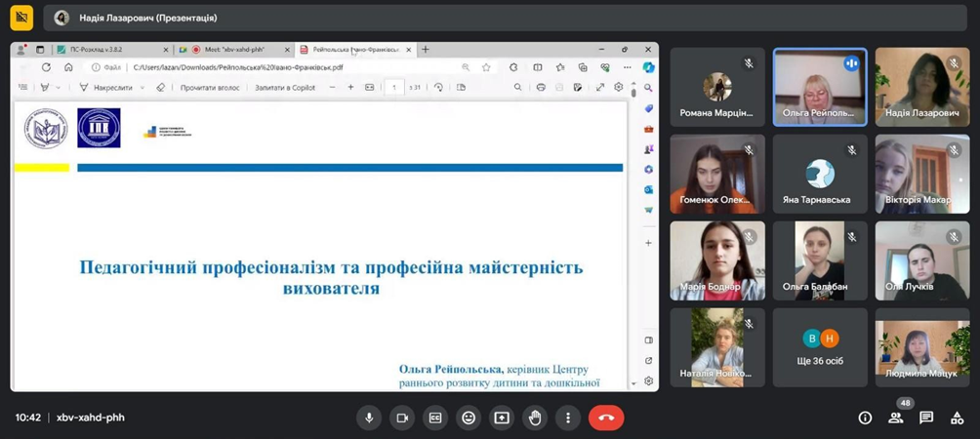Show the participants list with 48 badge
Viewport: 980px width, 439px height.
(896, 418)
